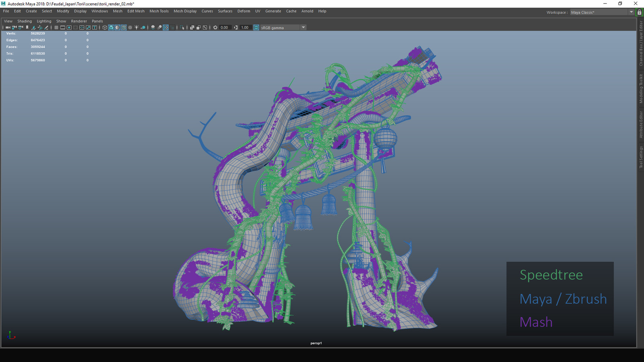Click the Isolate Select icon
The height and width of the screenshot is (362, 644).
click(x=182, y=27)
